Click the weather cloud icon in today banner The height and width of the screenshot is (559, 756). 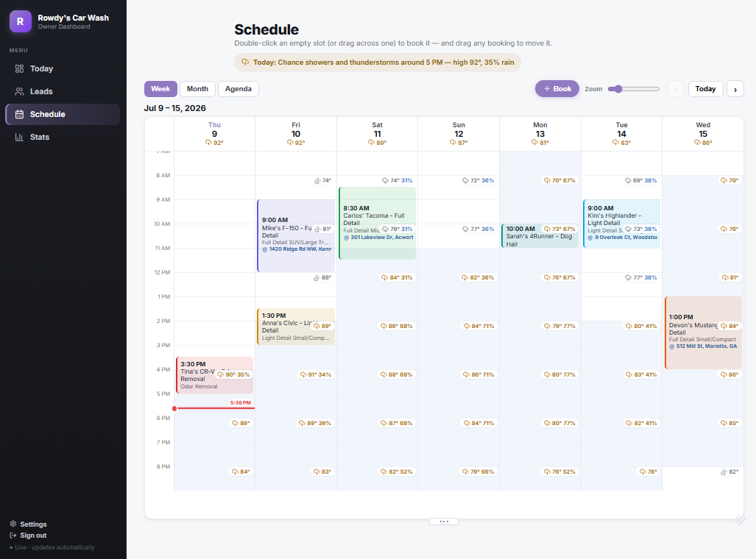coord(245,63)
